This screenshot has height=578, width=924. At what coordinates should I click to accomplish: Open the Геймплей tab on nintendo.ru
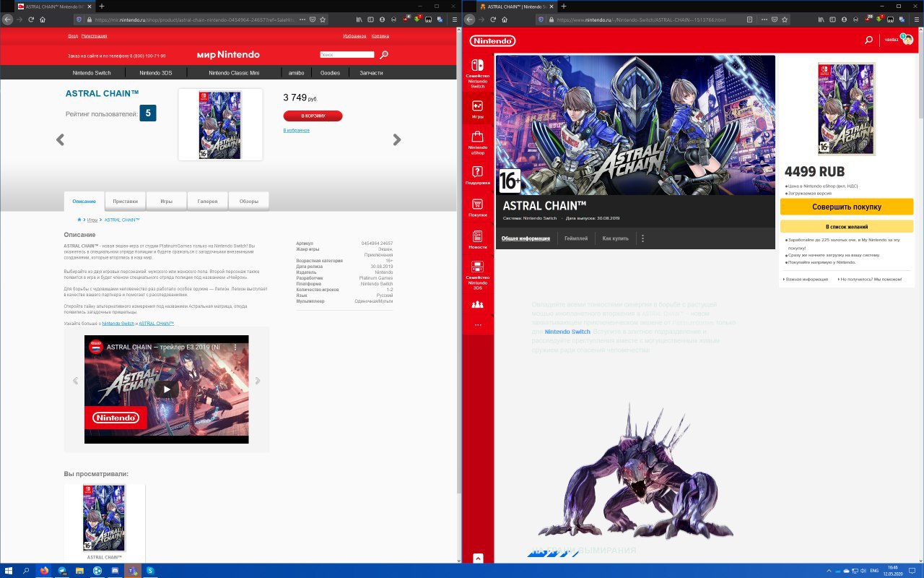pyautogui.click(x=576, y=238)
